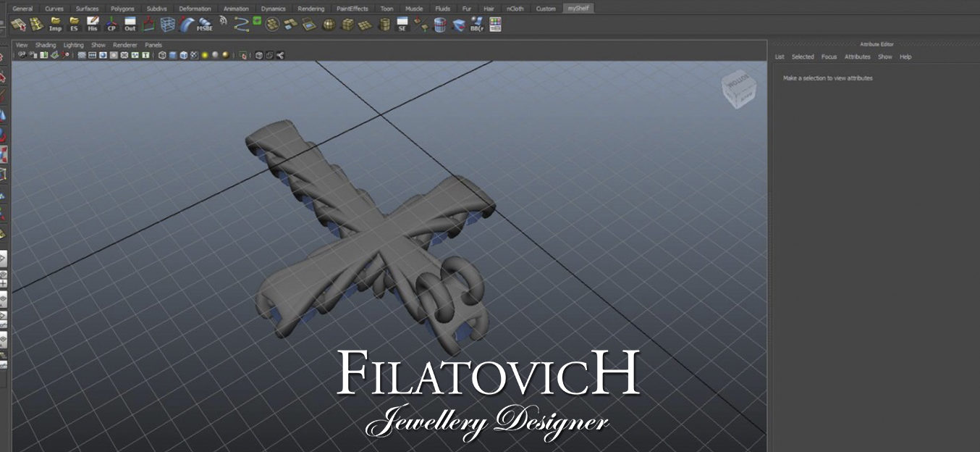Toggle the resolution gate display
980x452 pixels.
(103, 55)
